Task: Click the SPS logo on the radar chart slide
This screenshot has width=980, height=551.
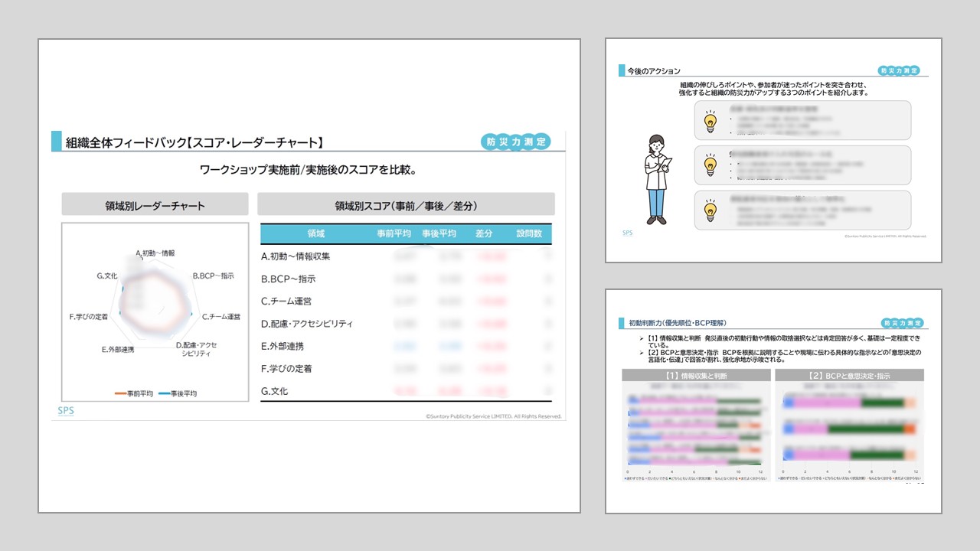Action: click(67, 410)
